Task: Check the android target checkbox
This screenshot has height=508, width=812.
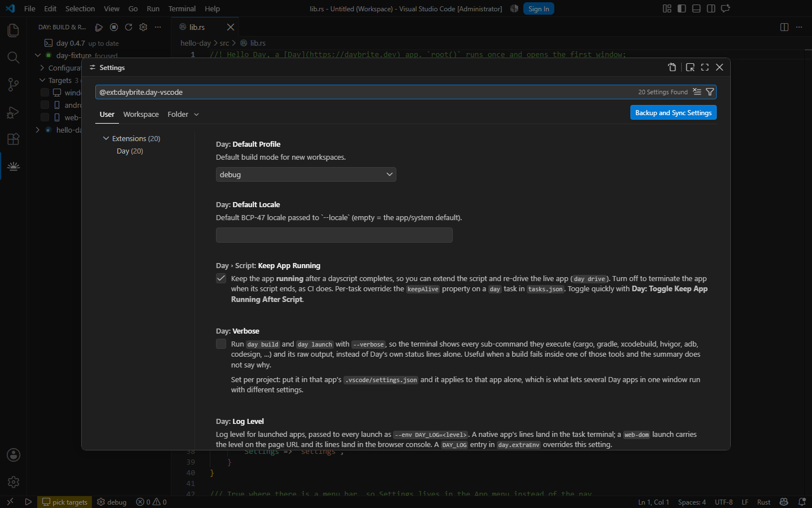Action: [45, 105]
